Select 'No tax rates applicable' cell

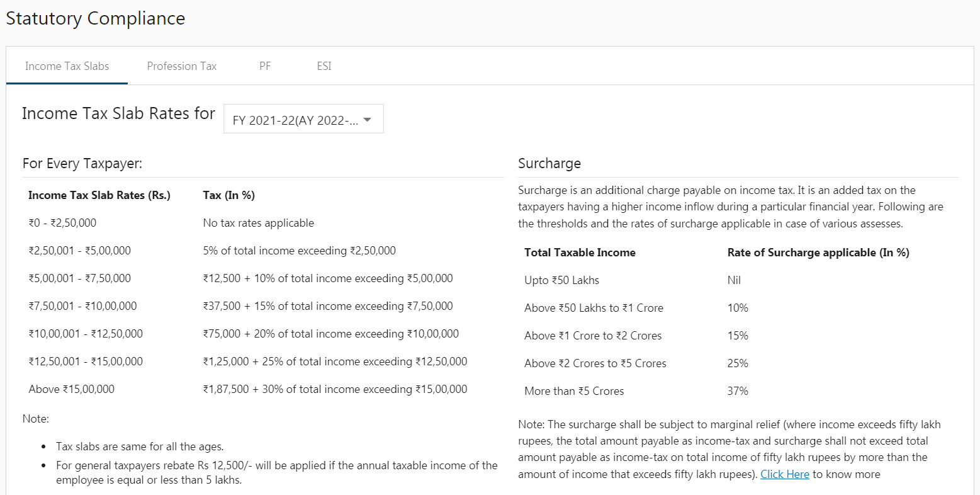pyautogui.click(x=259, y=223)
